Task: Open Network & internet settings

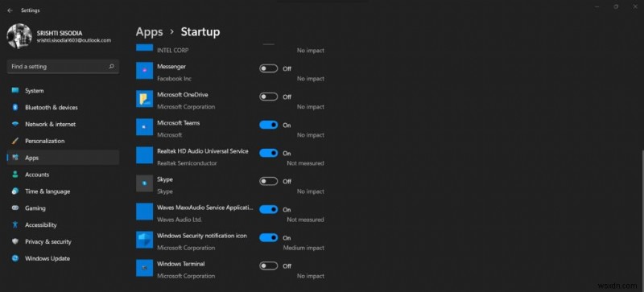Action: [x=63, y=124]
